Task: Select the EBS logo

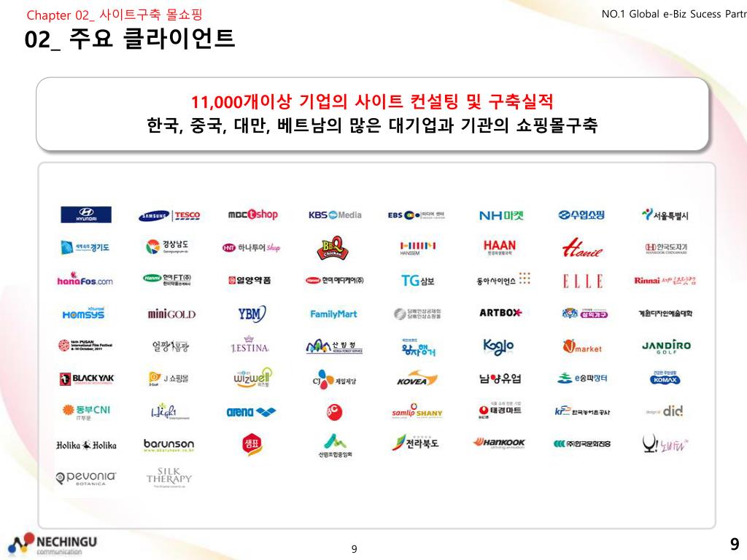Action: coord(417,215)
